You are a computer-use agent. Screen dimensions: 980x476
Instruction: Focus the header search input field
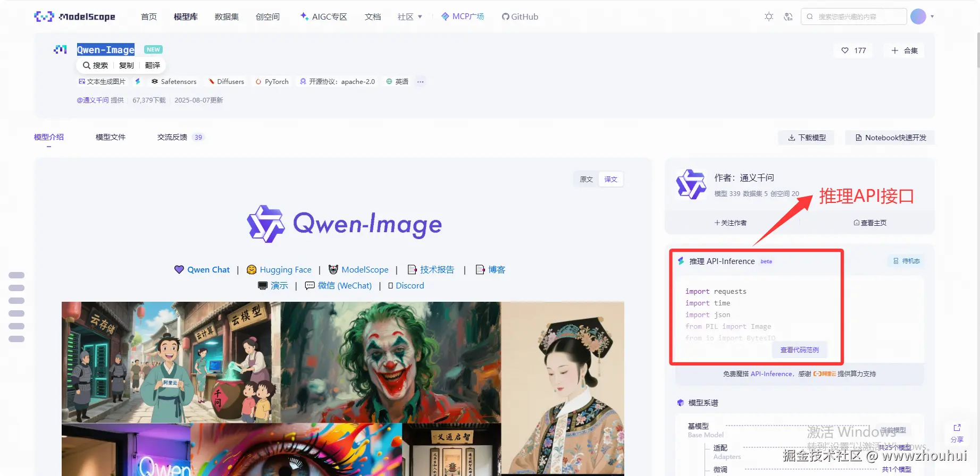853,16
